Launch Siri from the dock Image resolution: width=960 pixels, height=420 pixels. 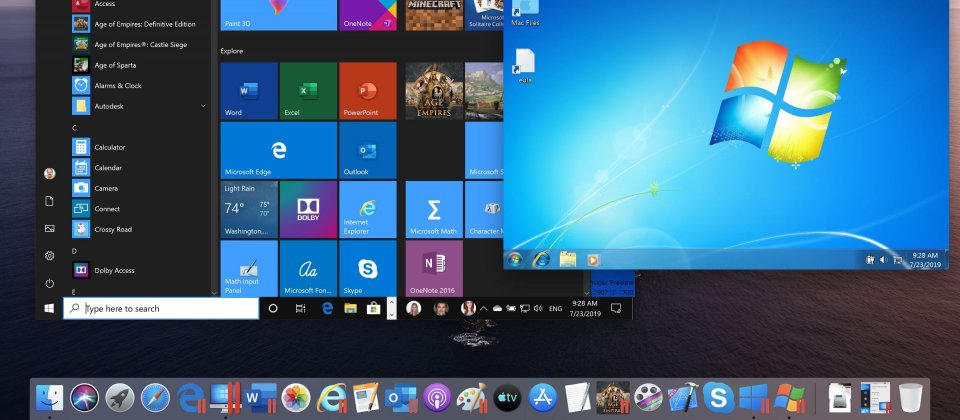tap(84, 398)
